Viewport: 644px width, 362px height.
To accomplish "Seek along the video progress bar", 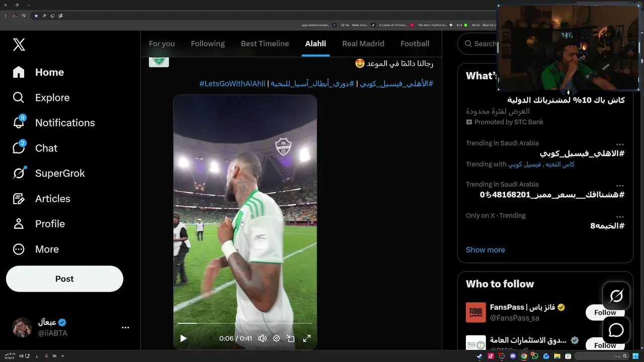I will [x=245, y=323].
